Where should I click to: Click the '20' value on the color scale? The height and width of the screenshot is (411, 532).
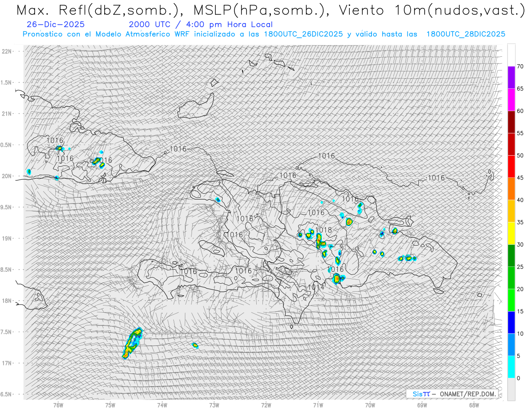click(x=520, y=289)
